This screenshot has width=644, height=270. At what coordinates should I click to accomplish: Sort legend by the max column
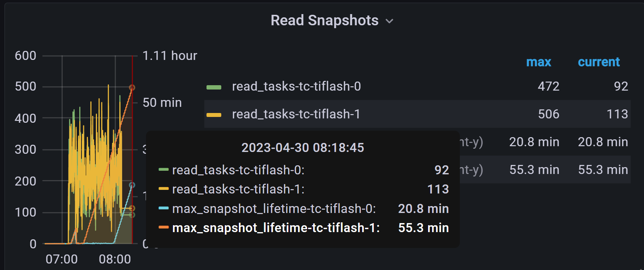tap(539, 62)
